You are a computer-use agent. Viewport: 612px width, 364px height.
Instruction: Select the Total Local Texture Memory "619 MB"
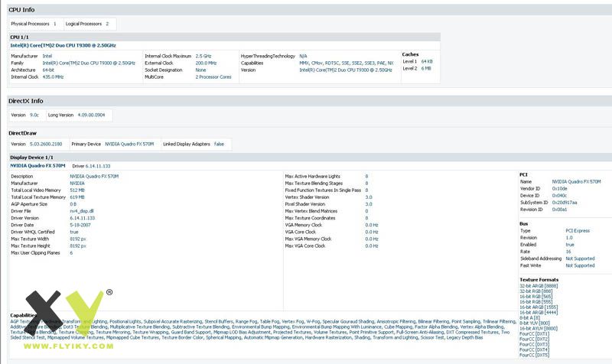point(77,197)
